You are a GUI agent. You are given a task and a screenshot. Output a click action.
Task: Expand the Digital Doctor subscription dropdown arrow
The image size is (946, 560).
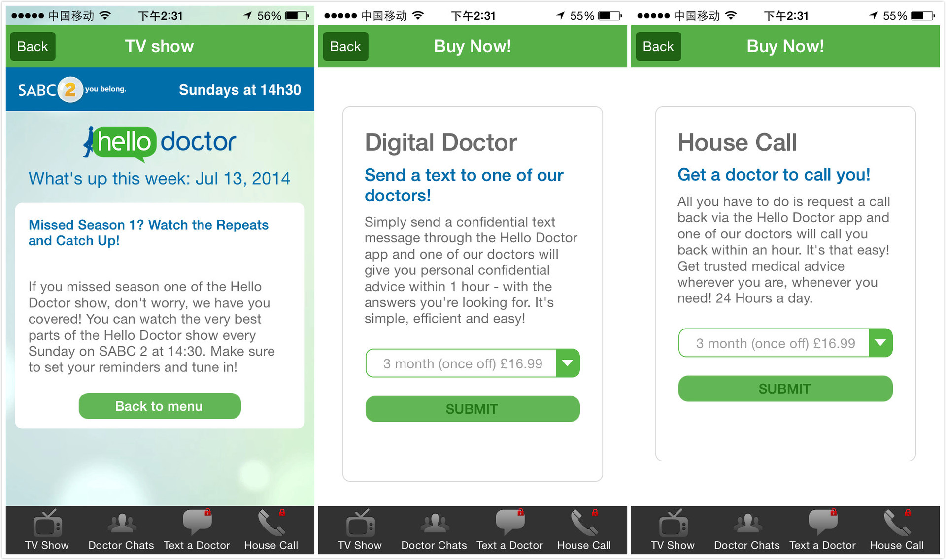(568, 363)
